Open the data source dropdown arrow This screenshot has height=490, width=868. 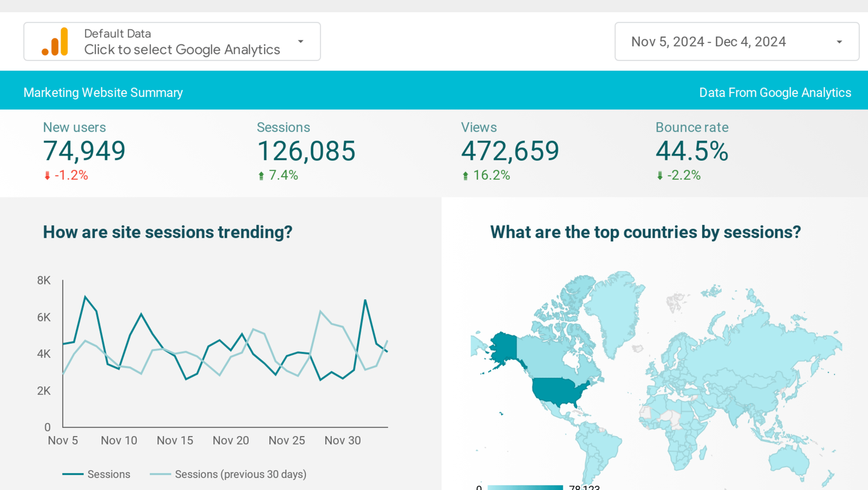click(300, 42)
